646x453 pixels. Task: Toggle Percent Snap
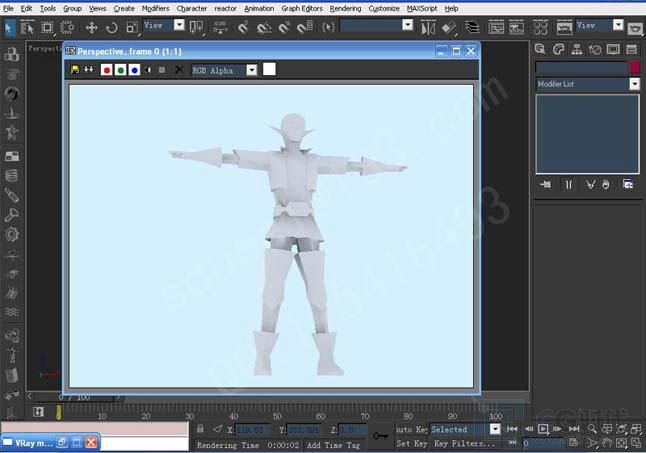tap(284, 28)
